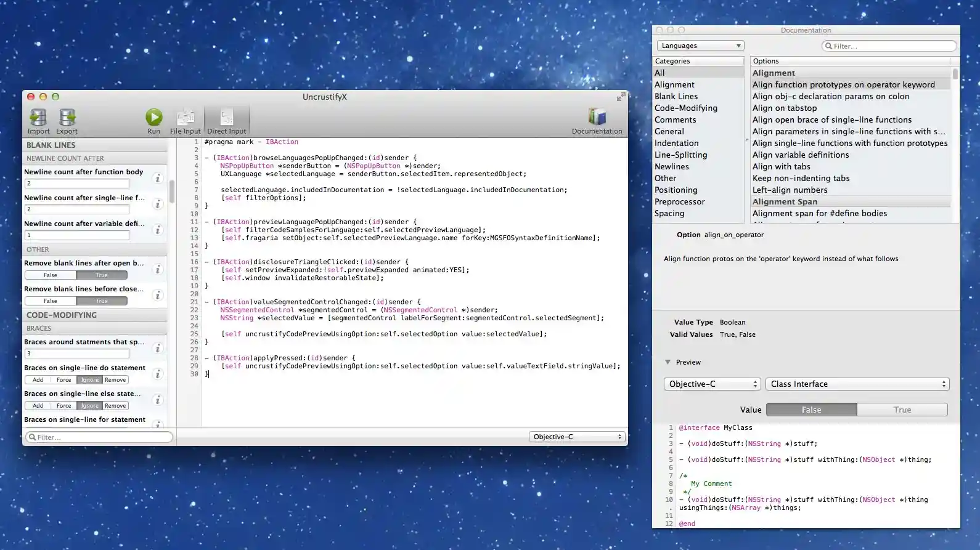The width and height of the screenshot is (980, 550).
Task: Open the Objective-C language popup at the editor bottom
Action: pos(577,437)
